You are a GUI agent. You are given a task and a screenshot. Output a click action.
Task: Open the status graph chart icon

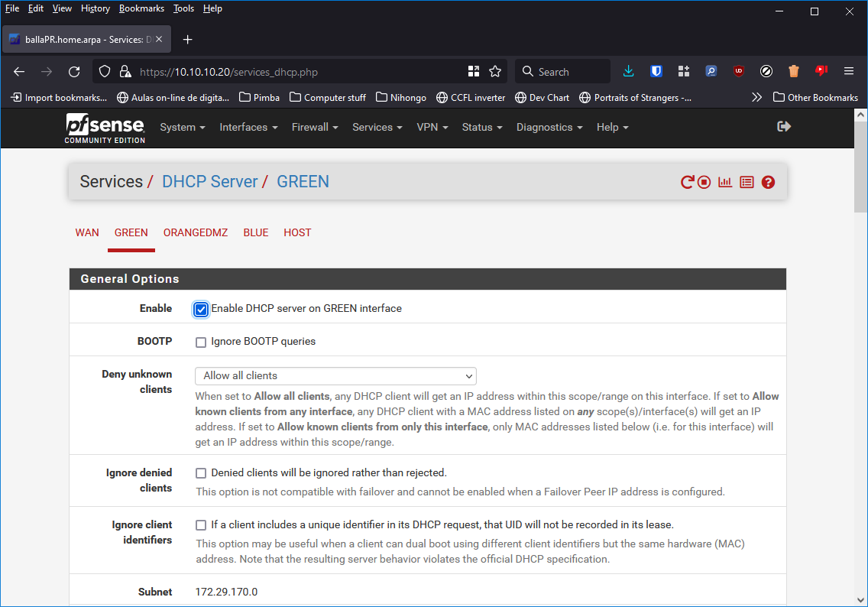click(725, 182)
